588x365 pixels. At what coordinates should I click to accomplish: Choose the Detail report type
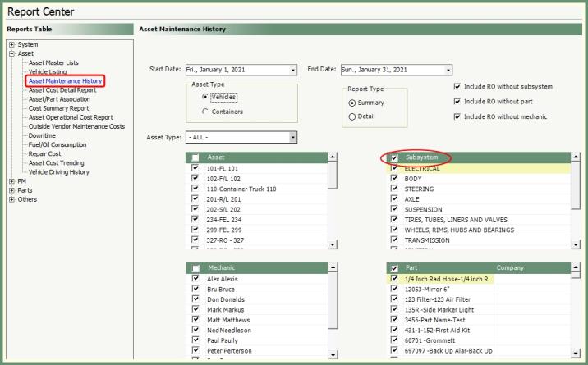(x=352, y=116)
